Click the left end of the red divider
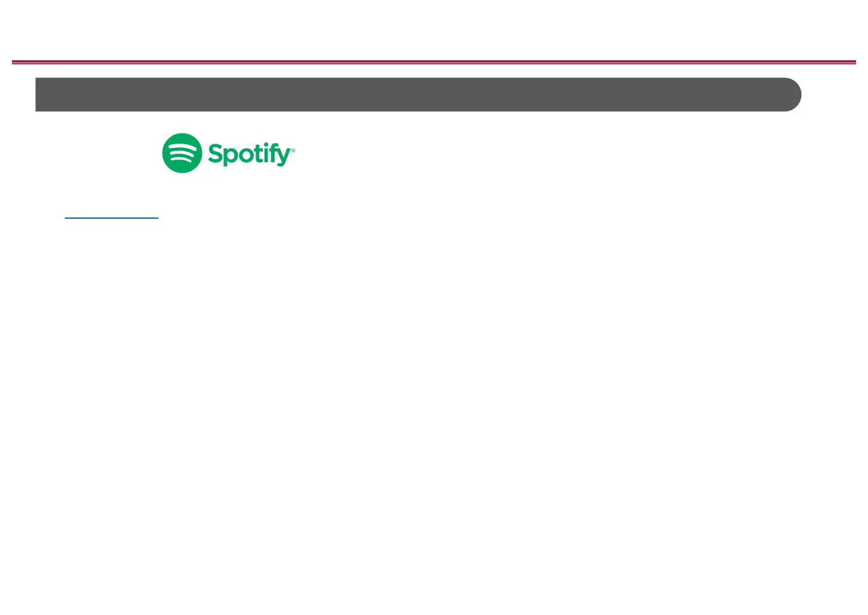Viewport: 868px width, 615px height. 16,61
